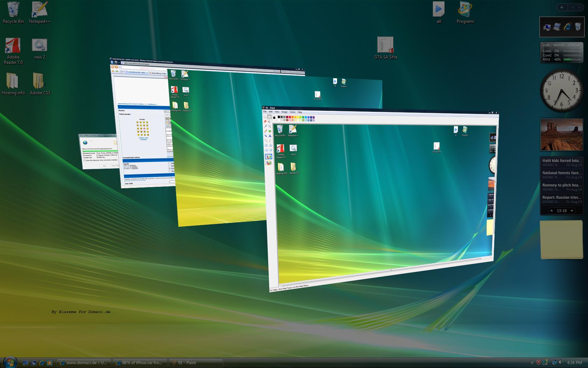Select GTA SA Sifre icon on the real desktop
The width and height of the screenshot is (588, 368).
pyautogui.click(x=386, y=48)
